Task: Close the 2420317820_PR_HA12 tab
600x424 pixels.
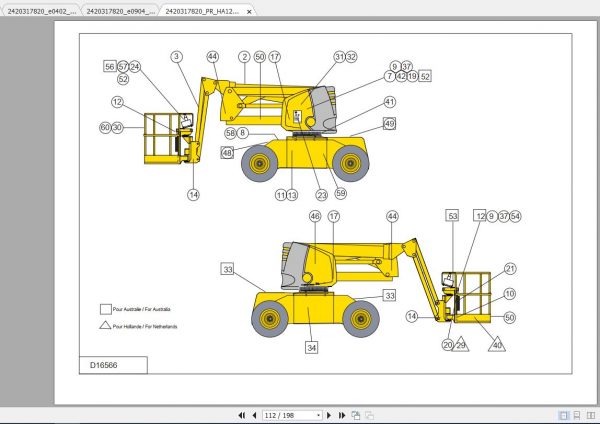Action: 249,12
